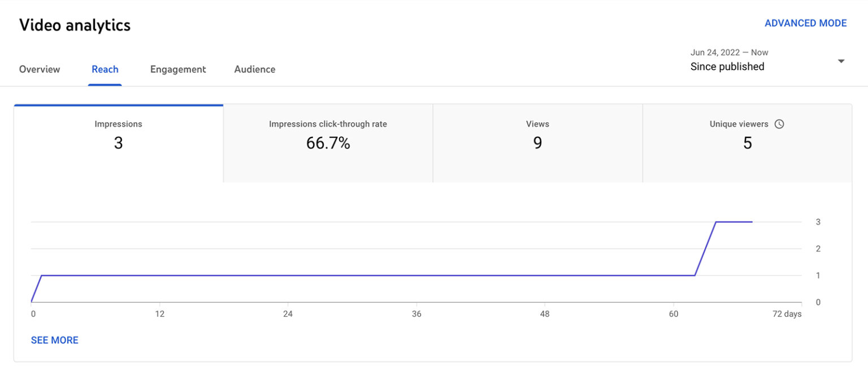Viewport: 868px width, 371px height.
Task: Click the impressions chart line peak
Action: (x=735, y=222)
